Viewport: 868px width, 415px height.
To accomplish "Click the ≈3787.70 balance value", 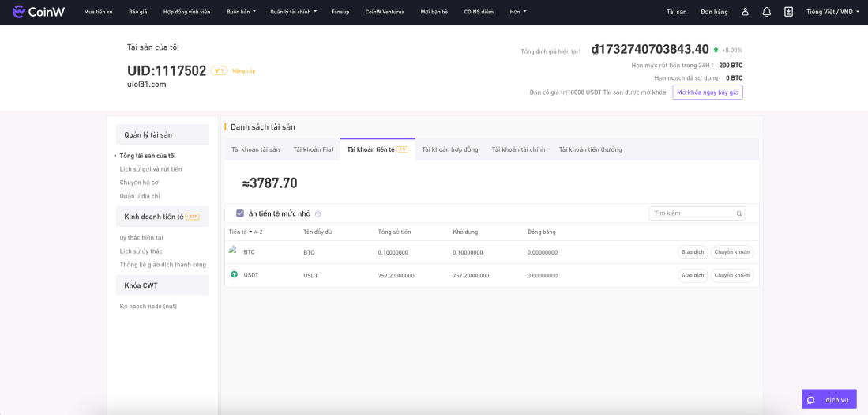I will pyautogui.click(x=270, y=183).
